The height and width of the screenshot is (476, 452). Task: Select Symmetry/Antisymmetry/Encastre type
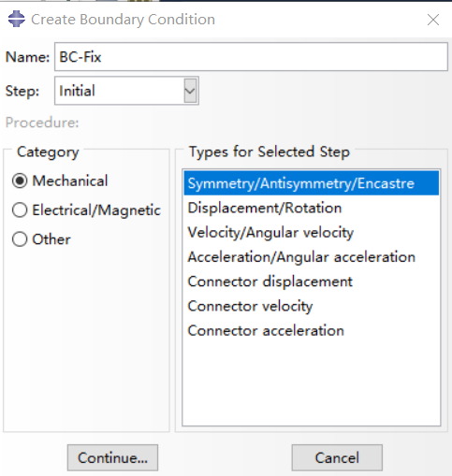coord(312,183)
